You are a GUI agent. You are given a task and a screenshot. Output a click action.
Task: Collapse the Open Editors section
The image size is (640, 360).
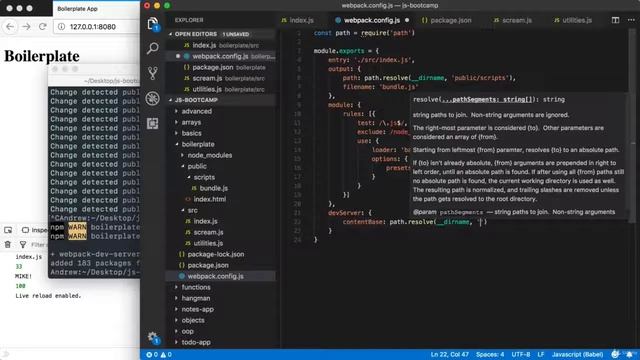(171, 34)
